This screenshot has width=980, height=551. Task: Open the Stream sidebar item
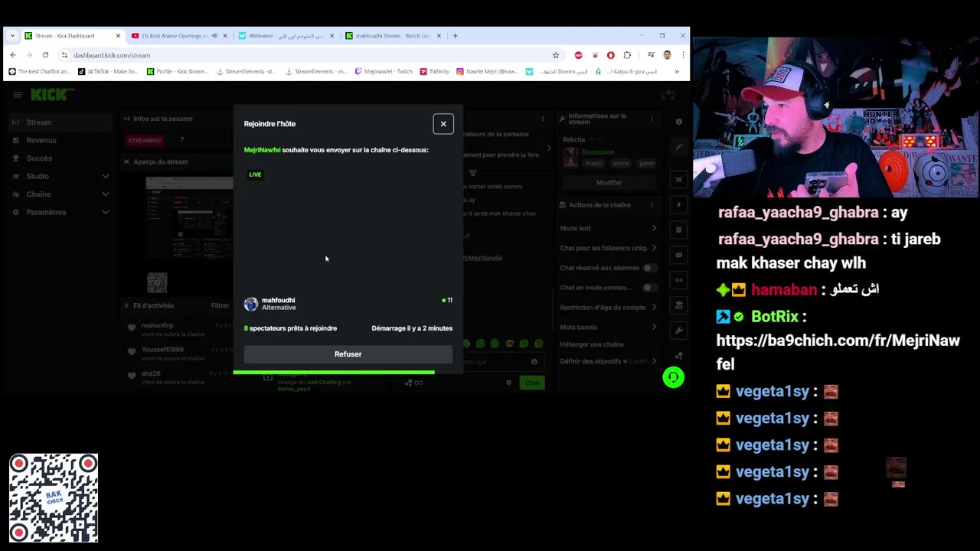[61, 122]
